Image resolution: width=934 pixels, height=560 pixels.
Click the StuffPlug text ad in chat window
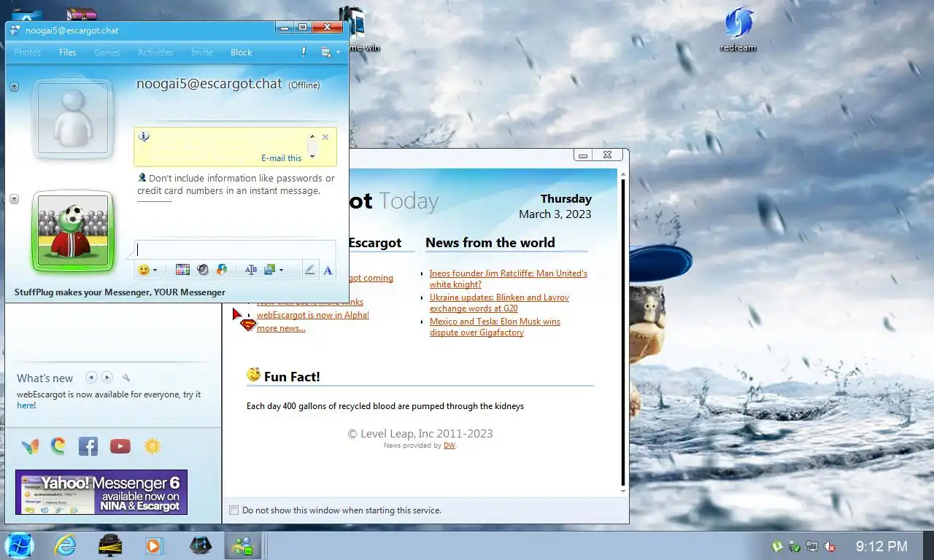click(120, 292)
